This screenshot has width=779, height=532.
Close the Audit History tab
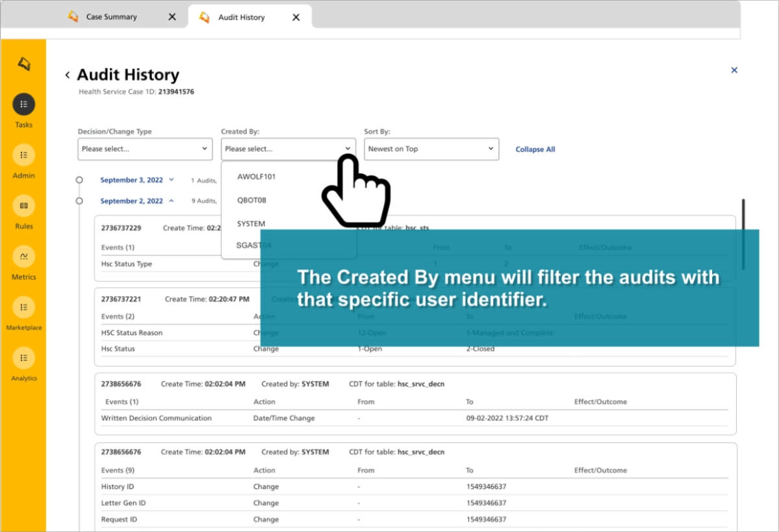pos(296,18)
